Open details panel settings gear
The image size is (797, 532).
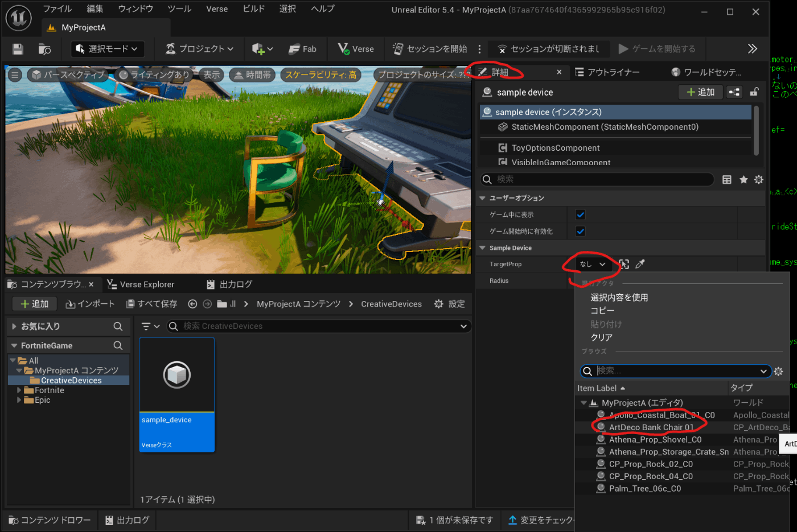(x=759, y=180)
